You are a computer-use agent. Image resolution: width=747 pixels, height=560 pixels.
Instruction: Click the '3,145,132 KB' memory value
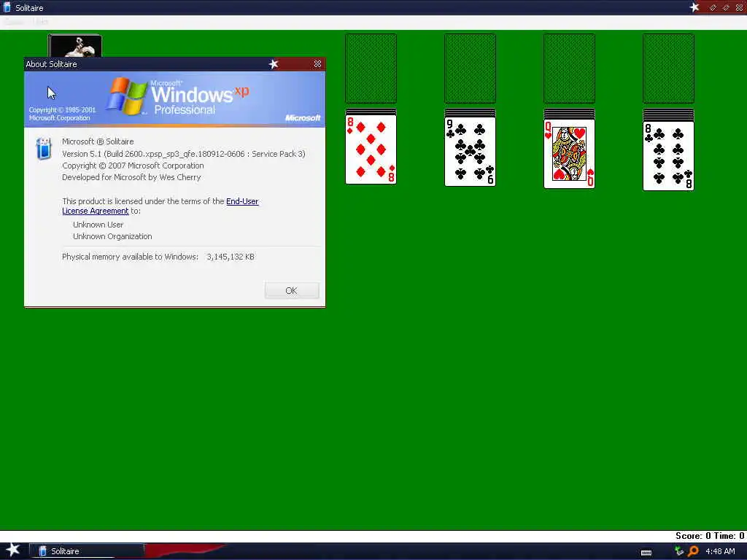click(x=231, y=257)
